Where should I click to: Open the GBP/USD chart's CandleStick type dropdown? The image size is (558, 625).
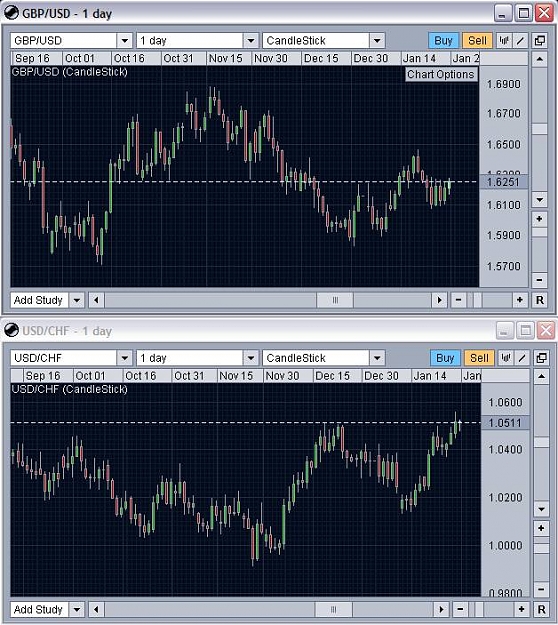[x=377, y=41]
